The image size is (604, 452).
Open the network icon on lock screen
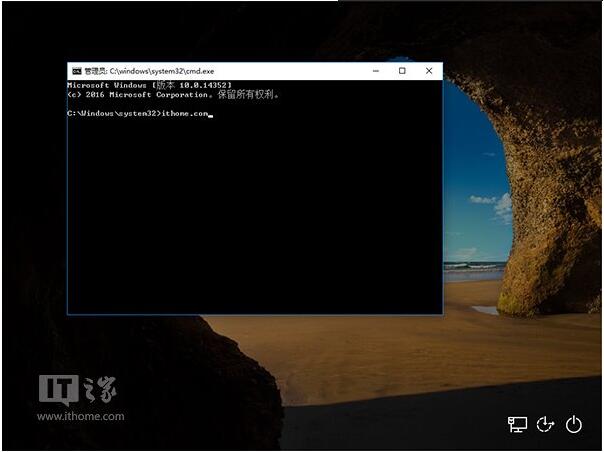coord(517,424)
